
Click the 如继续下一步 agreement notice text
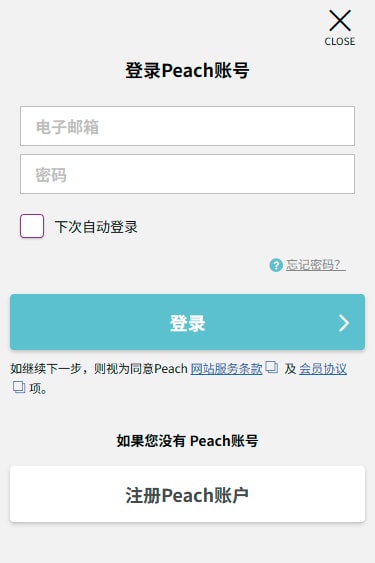pyautogui.click(x=99, y=369)
